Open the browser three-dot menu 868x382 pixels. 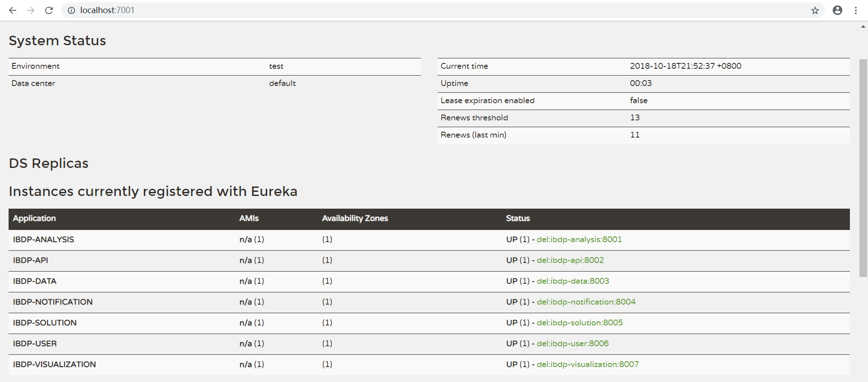click(x=856, y=10)
